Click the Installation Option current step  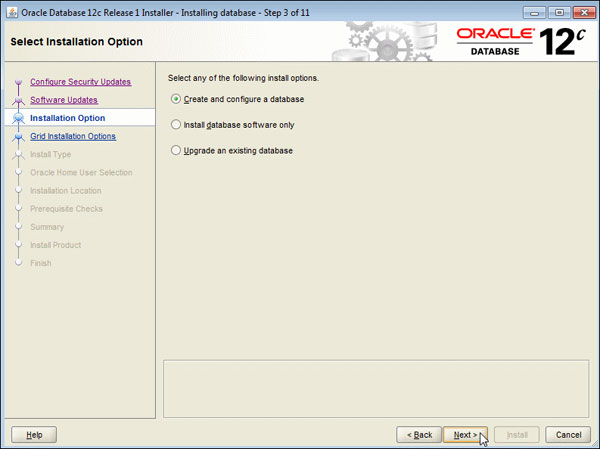[x=67, y=118]
